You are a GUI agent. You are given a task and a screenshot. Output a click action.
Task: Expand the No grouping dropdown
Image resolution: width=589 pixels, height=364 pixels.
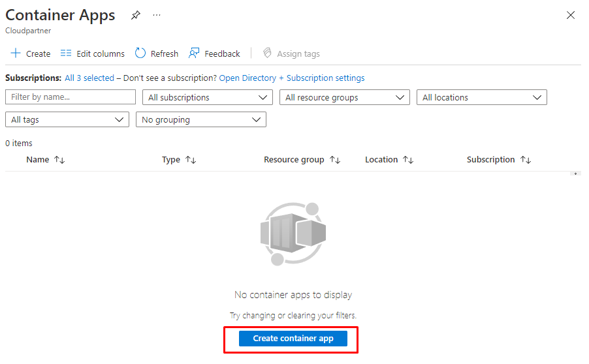point(200,120)
